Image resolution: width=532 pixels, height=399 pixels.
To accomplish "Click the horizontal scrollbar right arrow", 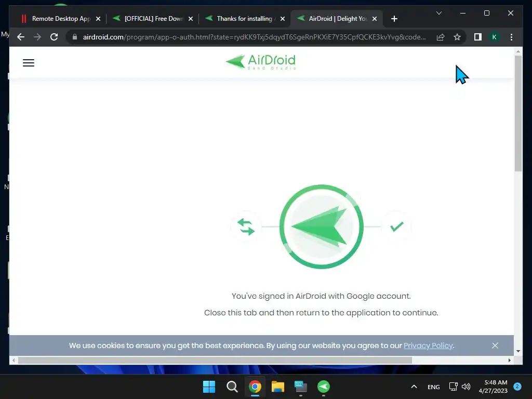I will pos(509,361).
